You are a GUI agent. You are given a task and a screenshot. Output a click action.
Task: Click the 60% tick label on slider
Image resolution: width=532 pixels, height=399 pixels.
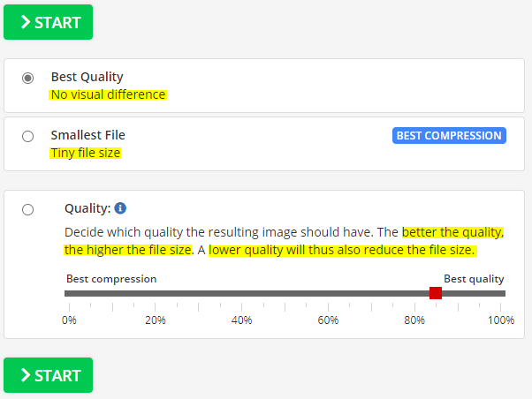click(x=328, y=320)
